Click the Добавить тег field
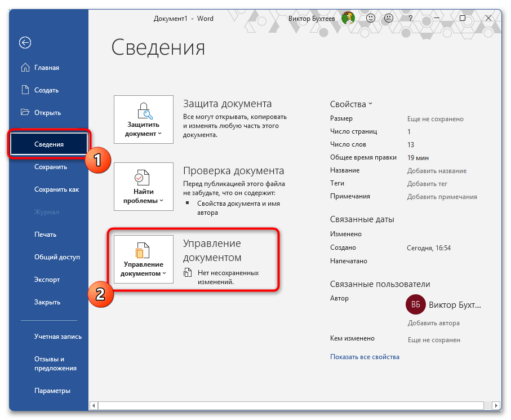This screenshot has width=511, height=420. (427, 184)
